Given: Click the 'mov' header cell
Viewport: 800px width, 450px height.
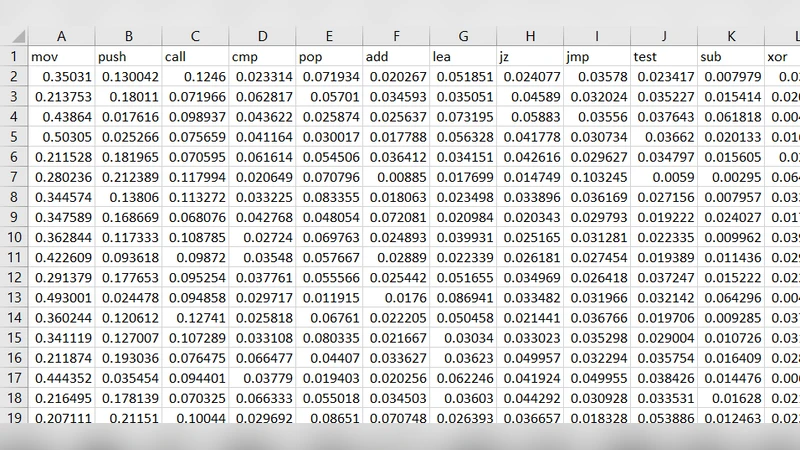Looking at the screenshot, I should 61,56.
